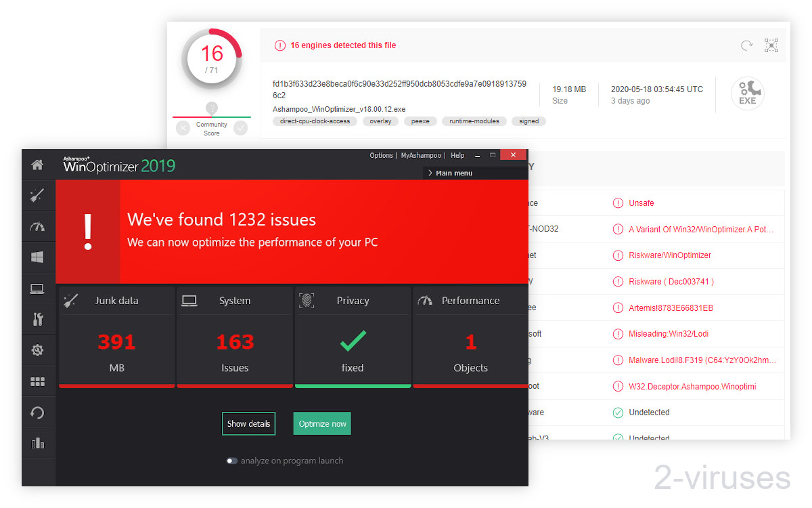Select the 'runtime-modules' tag

pos(474,121)
